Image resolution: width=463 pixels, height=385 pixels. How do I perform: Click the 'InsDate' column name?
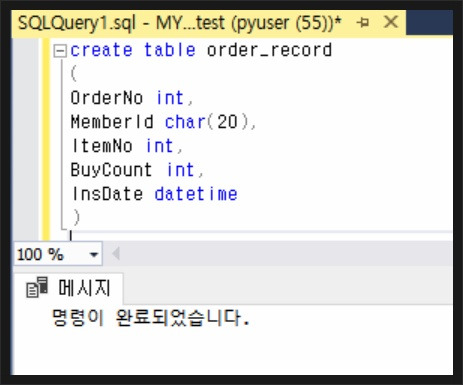click(107, 194)
